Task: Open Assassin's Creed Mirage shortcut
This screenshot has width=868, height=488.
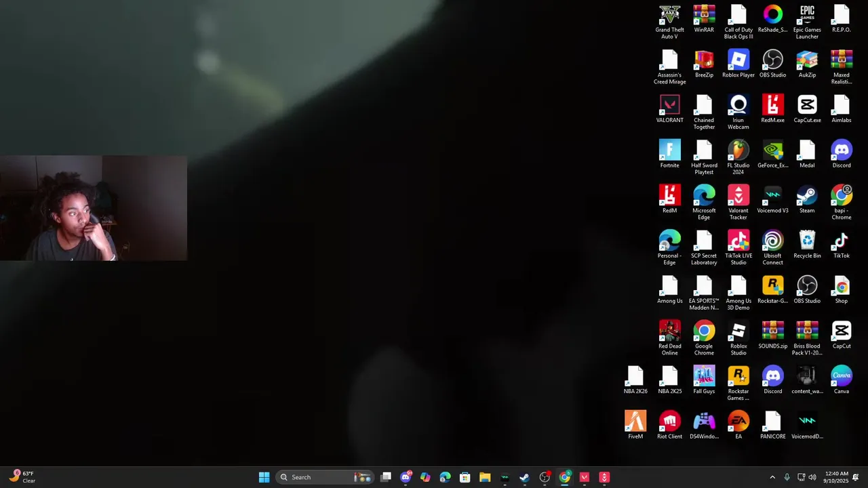Action: (x=669, y=67)
